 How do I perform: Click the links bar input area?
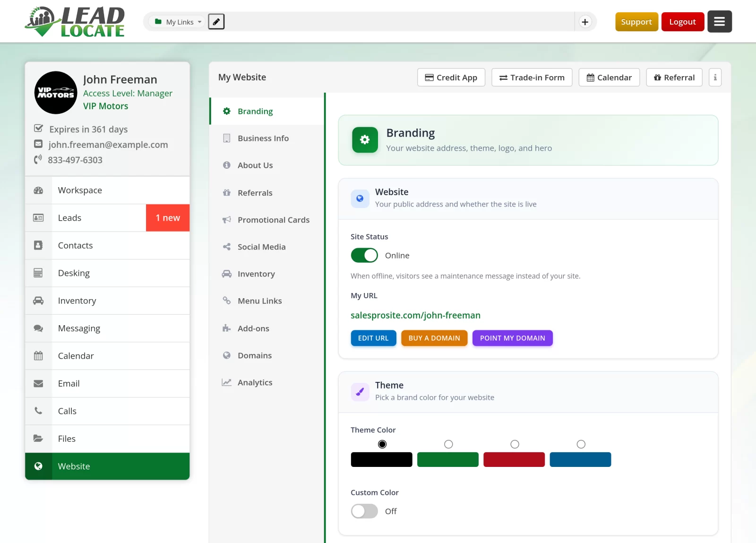(x=399, y=22)
